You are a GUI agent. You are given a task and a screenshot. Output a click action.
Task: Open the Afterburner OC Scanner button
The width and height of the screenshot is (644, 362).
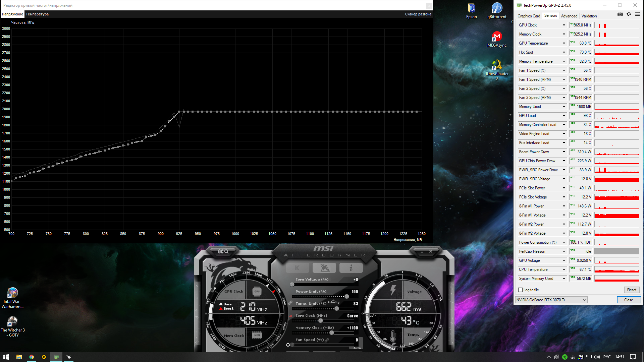click(x=223, y=251)
